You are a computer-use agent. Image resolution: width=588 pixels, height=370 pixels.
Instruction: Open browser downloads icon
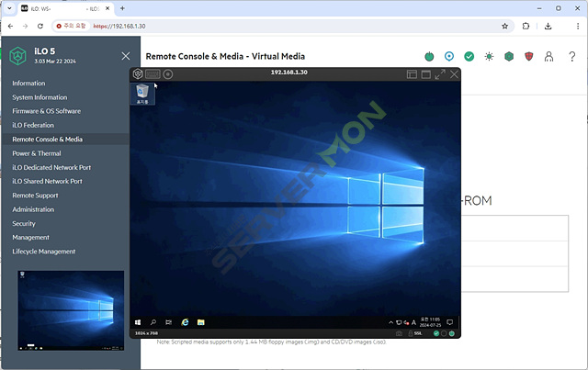coord(548,26)
